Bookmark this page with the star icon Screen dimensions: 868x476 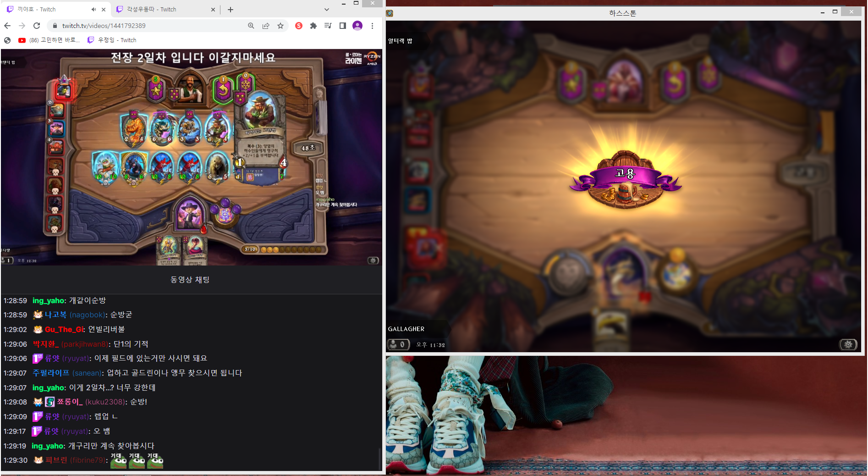(280, 26)
